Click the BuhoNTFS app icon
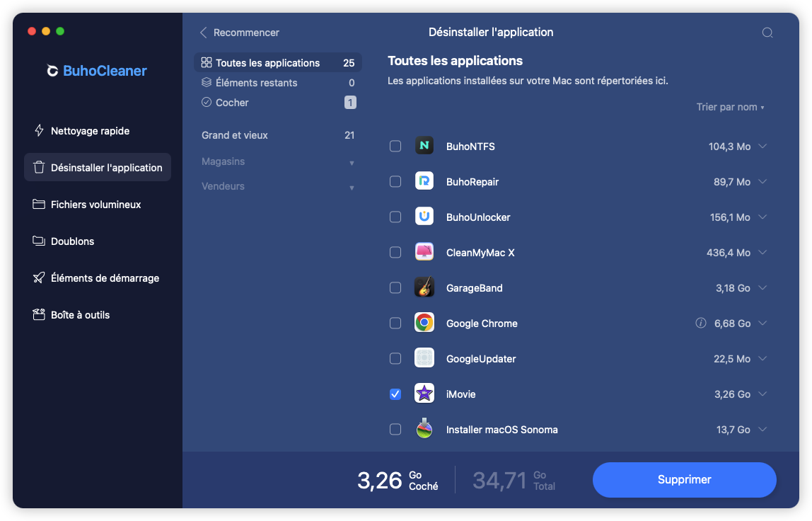This screenshot has height=521, width=812. pyautogui.click(x=424, y=147)
